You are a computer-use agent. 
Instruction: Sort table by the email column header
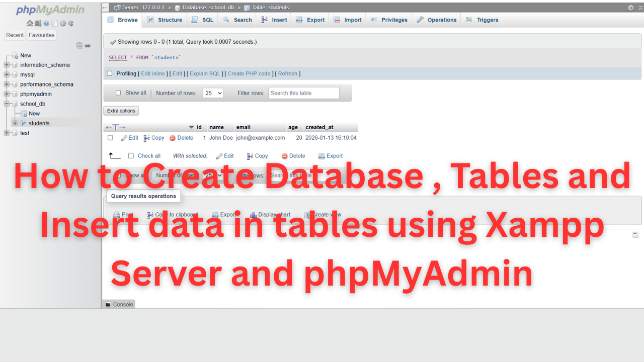pos(243,127)
